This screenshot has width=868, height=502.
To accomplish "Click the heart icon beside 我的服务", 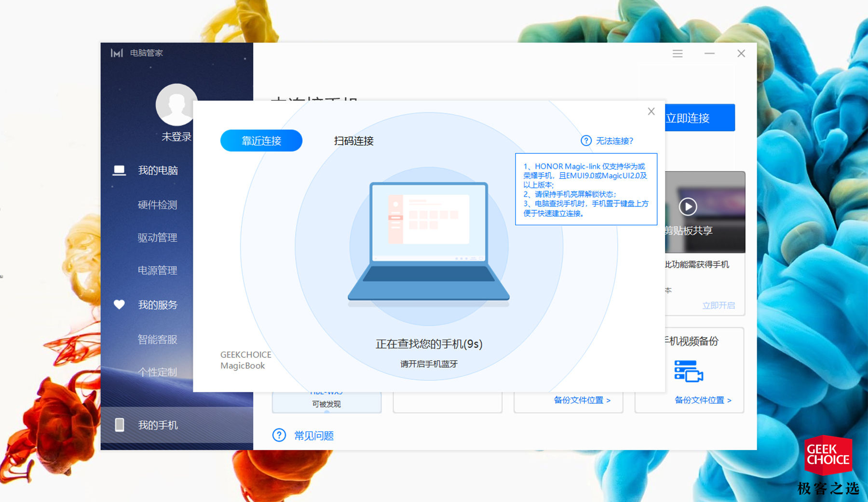I will click(x=119, y=304).
